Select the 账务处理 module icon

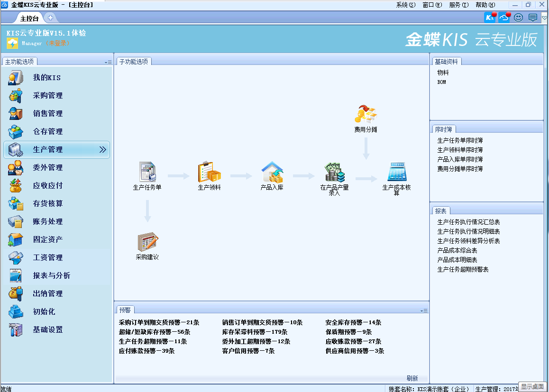[x=16, y=221]
